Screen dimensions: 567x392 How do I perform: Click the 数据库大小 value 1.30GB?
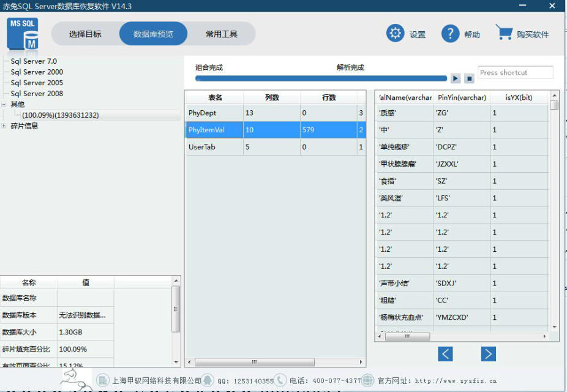coord(85,332)
